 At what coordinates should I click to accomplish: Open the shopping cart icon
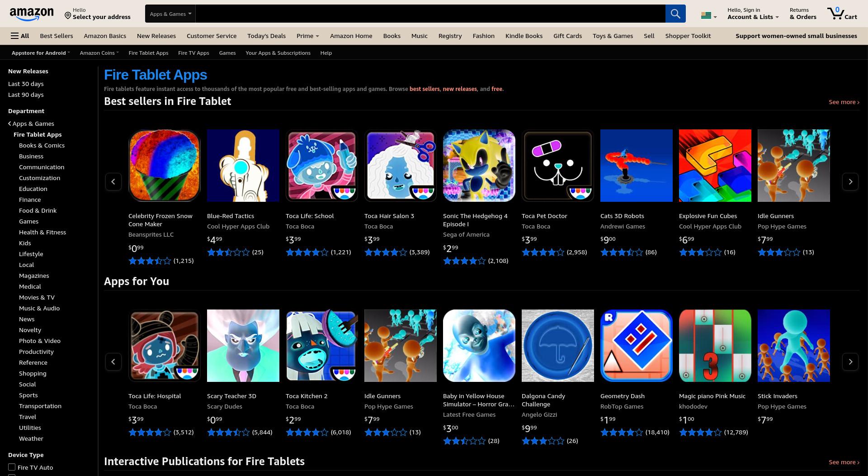coord(842,14)
